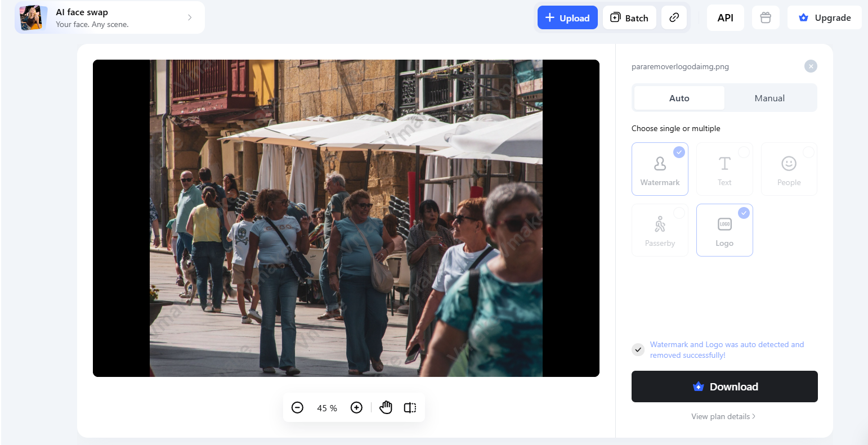This screenshot has height=445, width=868.
Task: Expand View plan details
Action: point(723,416)
